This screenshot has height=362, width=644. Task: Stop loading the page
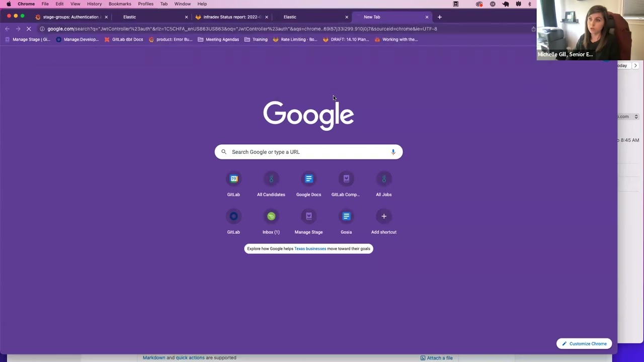(x=29, y=29)
